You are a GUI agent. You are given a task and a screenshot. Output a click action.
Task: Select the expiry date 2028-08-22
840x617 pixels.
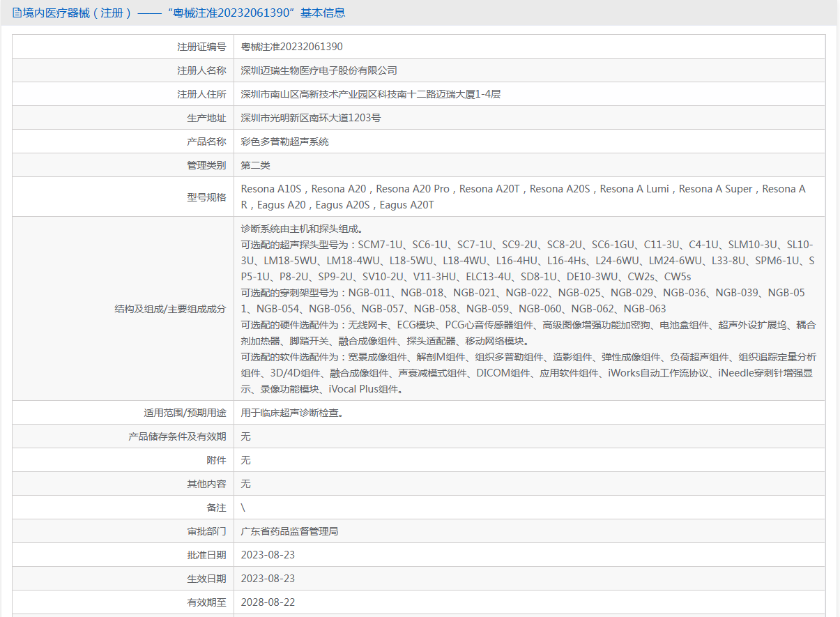(268, 602)
